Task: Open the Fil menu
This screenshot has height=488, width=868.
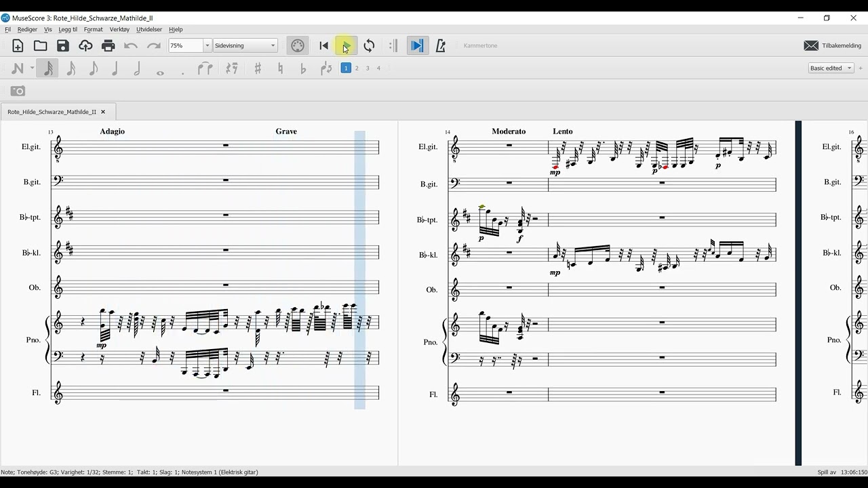Action: (x=7, y=29)
